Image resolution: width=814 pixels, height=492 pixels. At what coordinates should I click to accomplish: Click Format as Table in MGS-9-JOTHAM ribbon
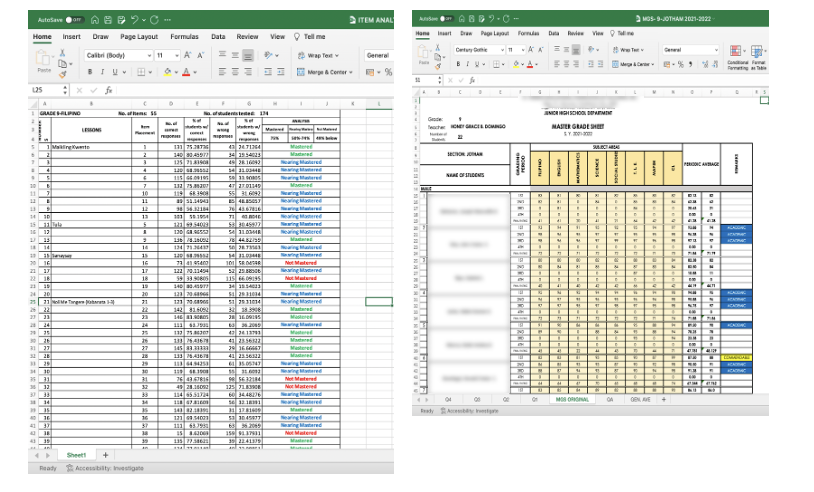[758, 57]
